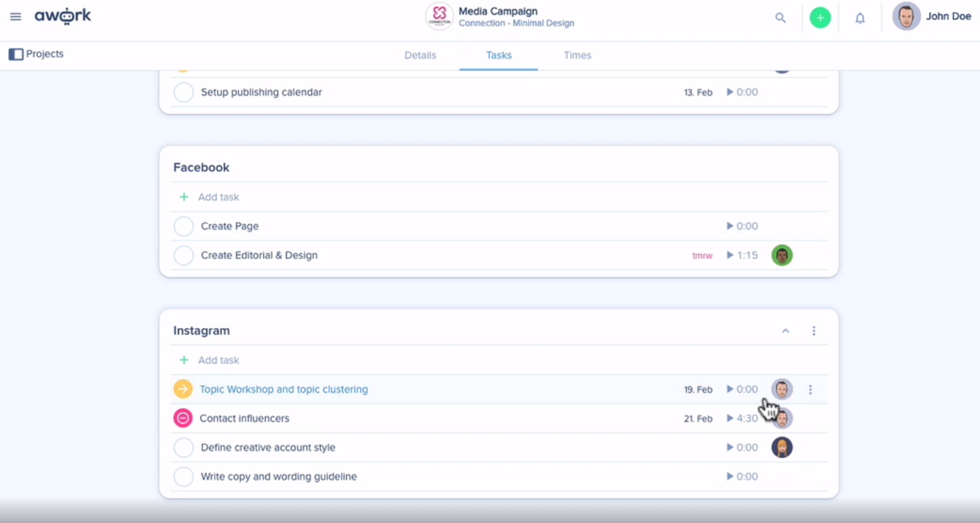Add task to the Instagram list
Image resolution: width=980 pixels, height=523 pixels.
pyautogui.click(x=210, y=360)
